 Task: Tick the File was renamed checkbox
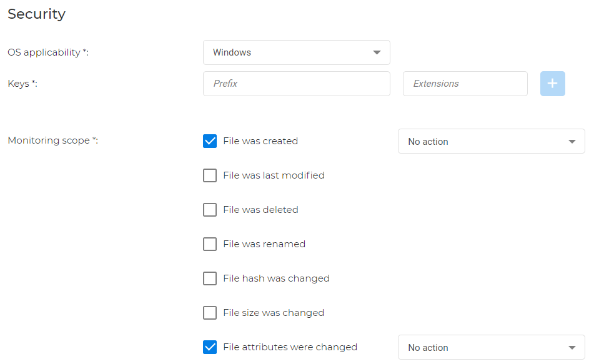(210, 244)
